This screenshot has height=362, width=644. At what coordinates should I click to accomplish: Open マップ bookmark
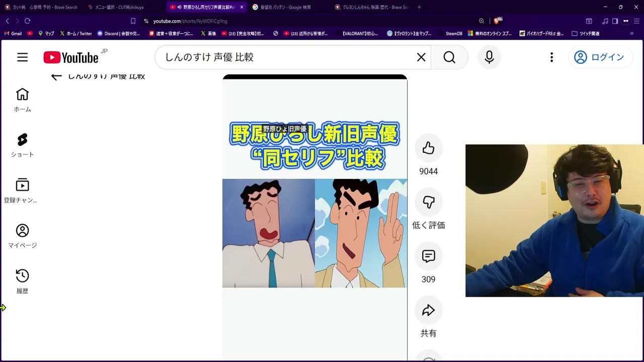coord(46,34)
